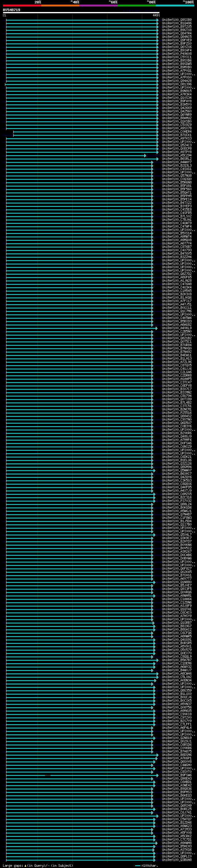The height and width of the screenshot is (868, 197).
Task: Click hit label UniRef100_B7UR84
Action: [x=177, y=345]
